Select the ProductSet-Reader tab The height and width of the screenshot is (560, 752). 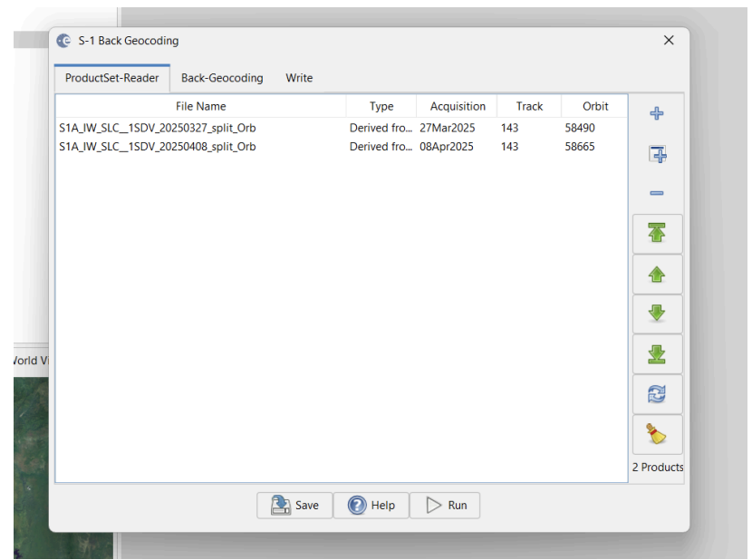point(112,78)
